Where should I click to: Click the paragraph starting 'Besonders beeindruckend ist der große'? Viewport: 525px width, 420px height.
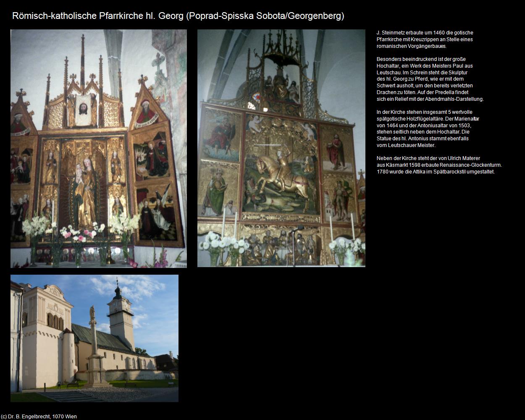click(430, 79)
